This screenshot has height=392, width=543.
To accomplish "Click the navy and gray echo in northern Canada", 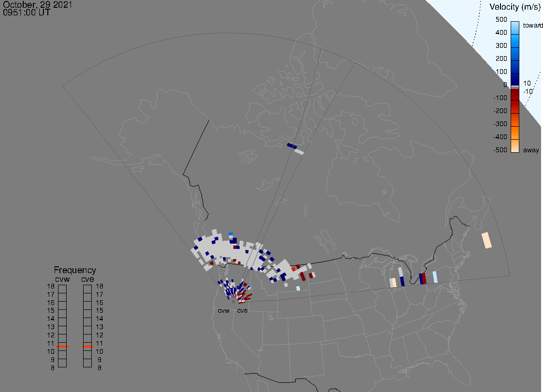I will click(295, 149).
